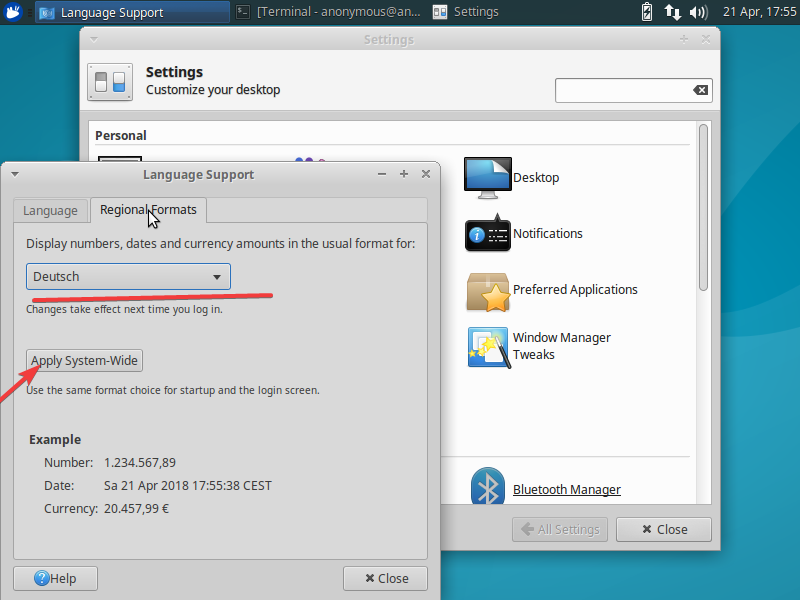Open the Bluetooth Manager icon
Screen dimensions: 800x600
[x=488, y=489]
